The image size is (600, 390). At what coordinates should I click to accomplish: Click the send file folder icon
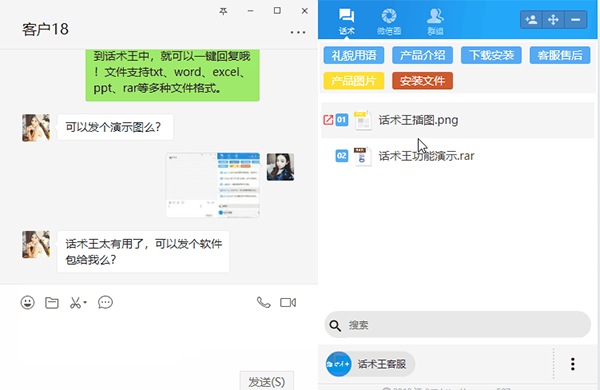(x=52, y=303)
